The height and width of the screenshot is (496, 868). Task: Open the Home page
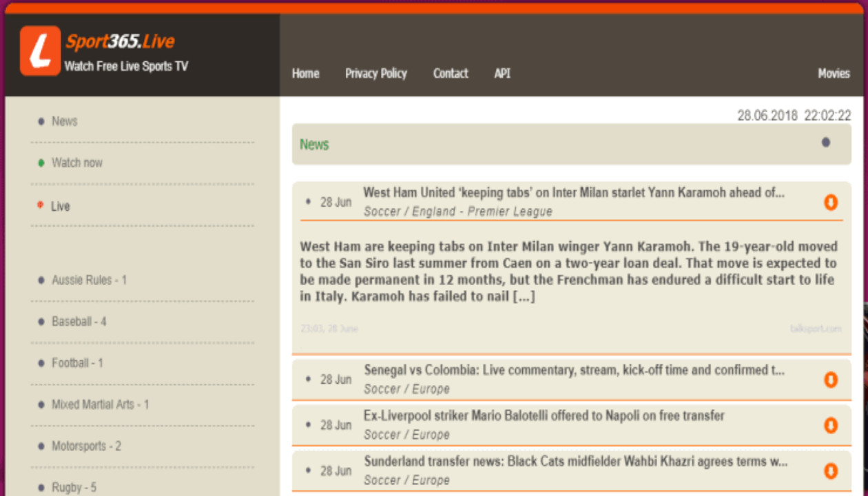pos(305,74)
